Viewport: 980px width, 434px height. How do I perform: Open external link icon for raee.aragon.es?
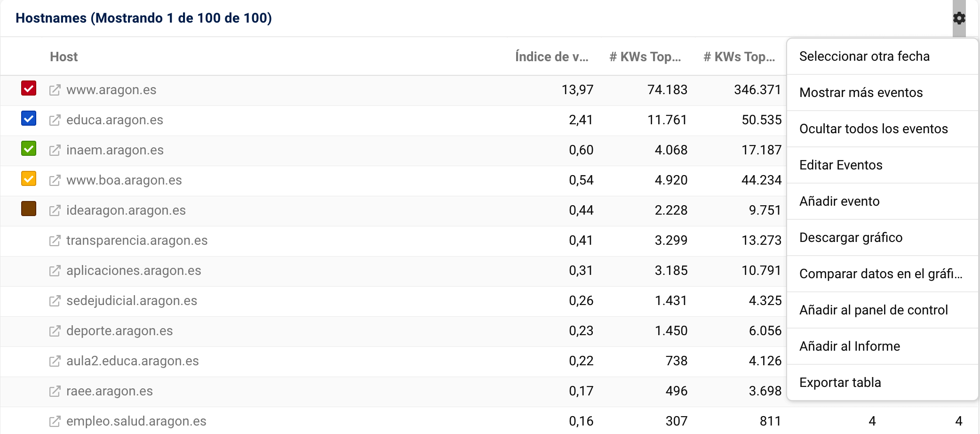coord(55,391)
